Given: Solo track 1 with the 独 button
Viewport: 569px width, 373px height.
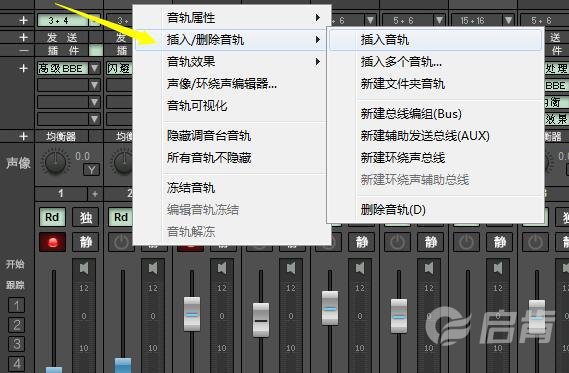Looking at the screenshot, I should pyautogui.click(x=86, y=217).
